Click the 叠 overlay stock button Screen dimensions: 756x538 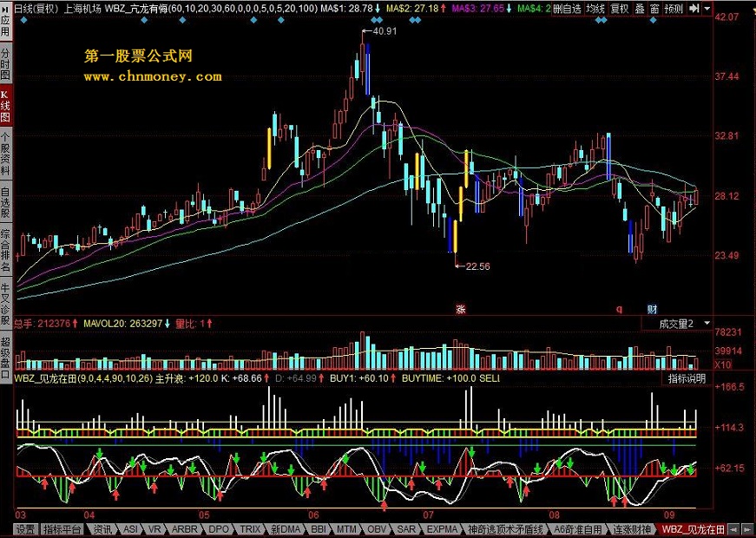point(640,8)
